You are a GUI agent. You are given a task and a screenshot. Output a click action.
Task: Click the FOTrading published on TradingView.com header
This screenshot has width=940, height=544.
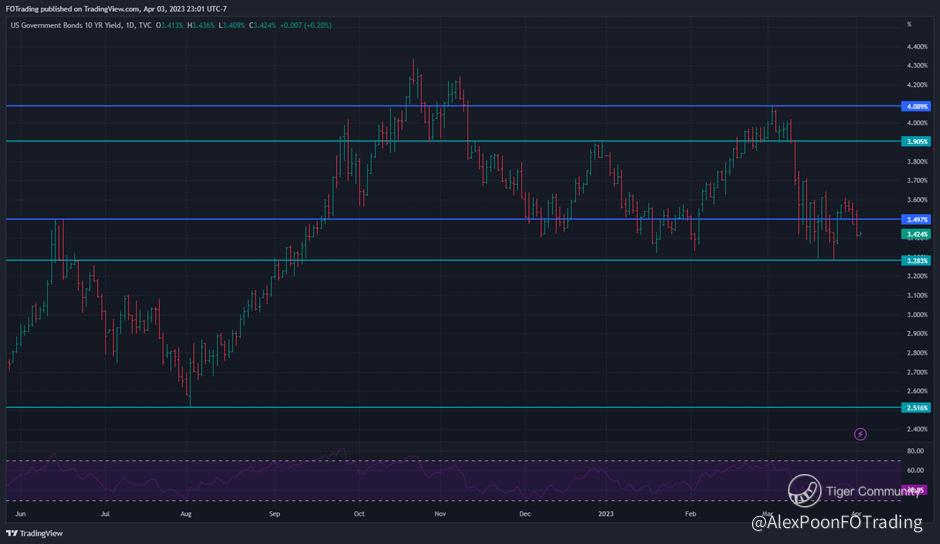[x=116, y=9]
